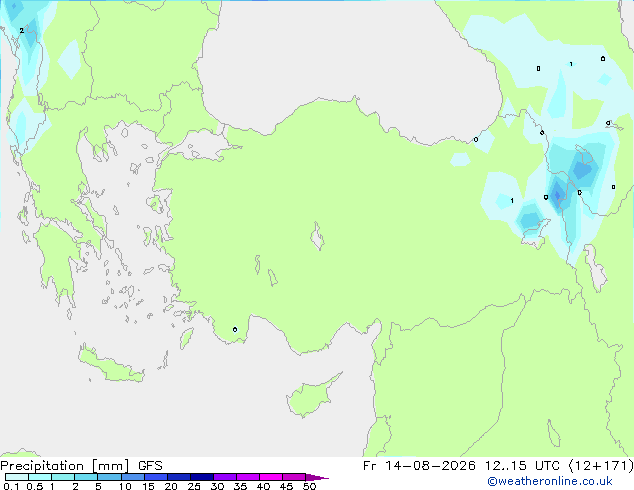
Task: Click the "12..15 UTC" time text
Action: point(522,466)
